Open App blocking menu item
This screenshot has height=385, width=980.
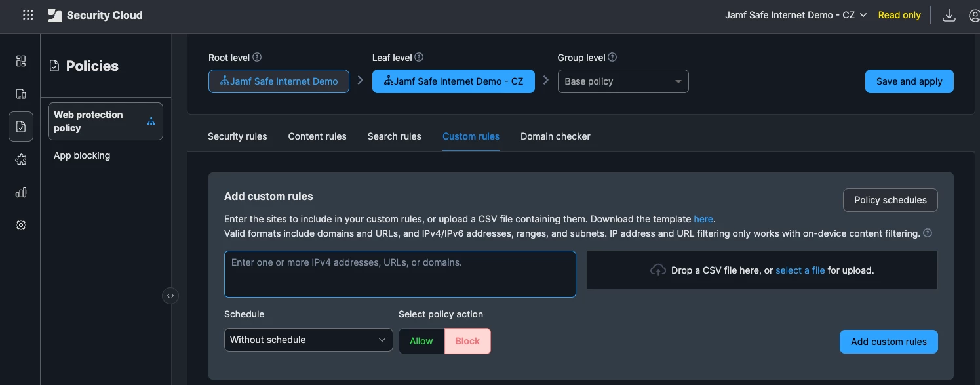[82, 155]
